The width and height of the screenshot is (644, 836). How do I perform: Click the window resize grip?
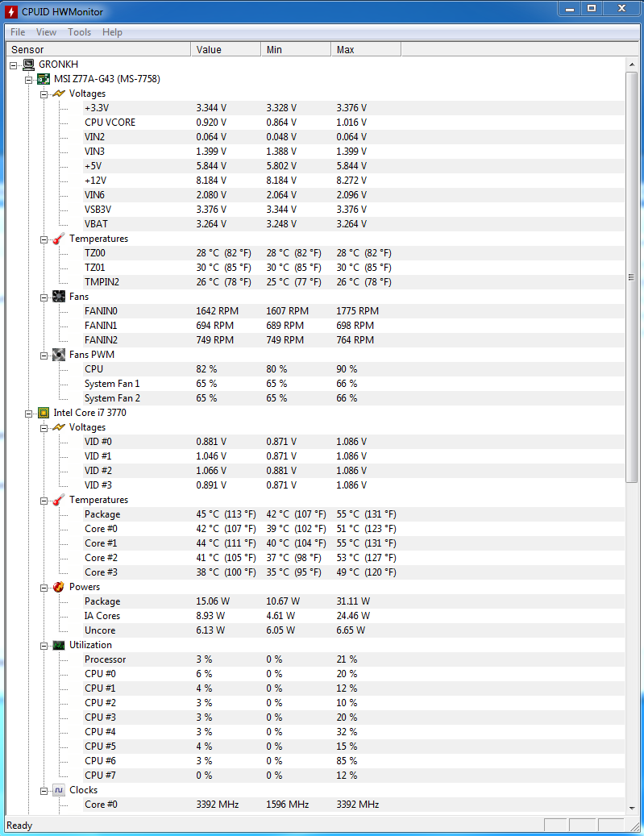(634, 826)
